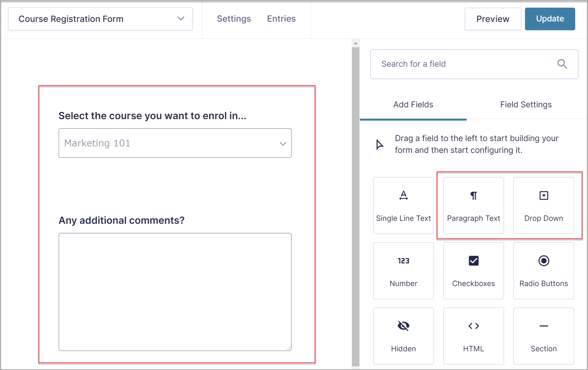Switch to the Field Settings tab
Viewport: 588px width, 370px height.
tap(526, 104)
